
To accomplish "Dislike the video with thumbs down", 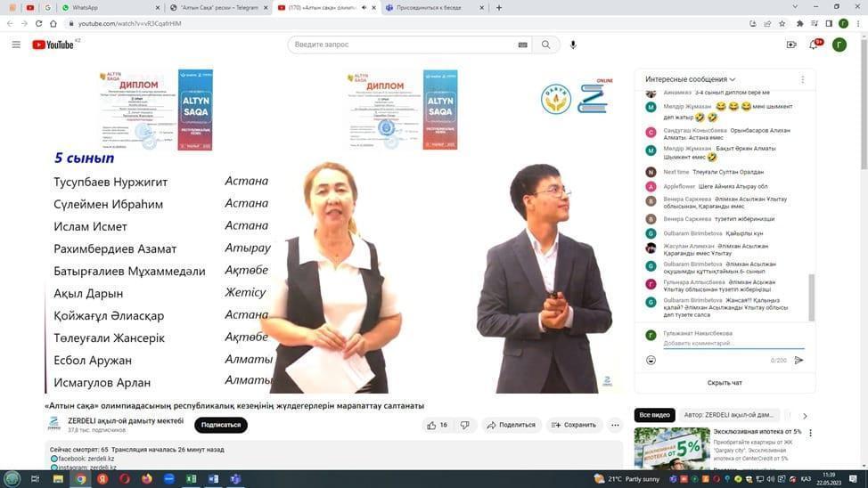I will 464,425.
